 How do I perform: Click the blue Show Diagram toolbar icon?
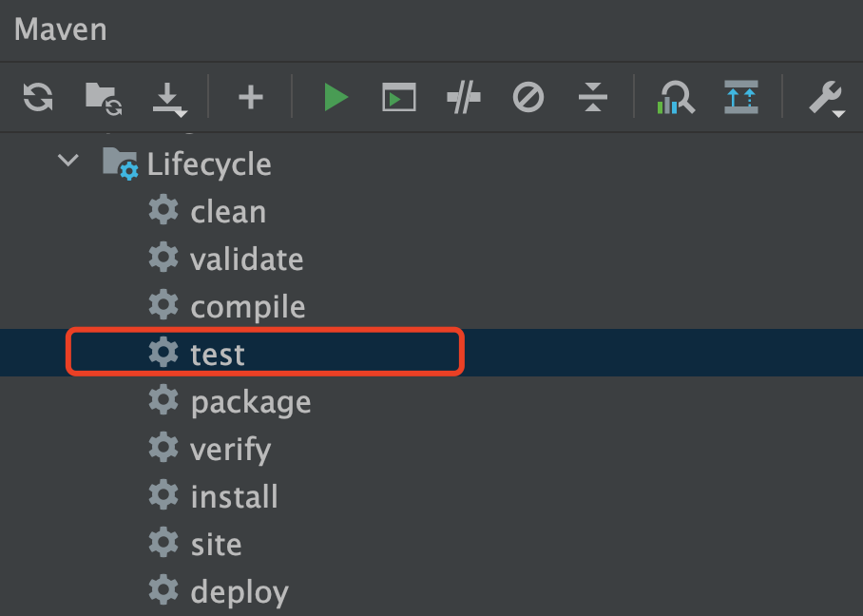[x=740, y=97]
